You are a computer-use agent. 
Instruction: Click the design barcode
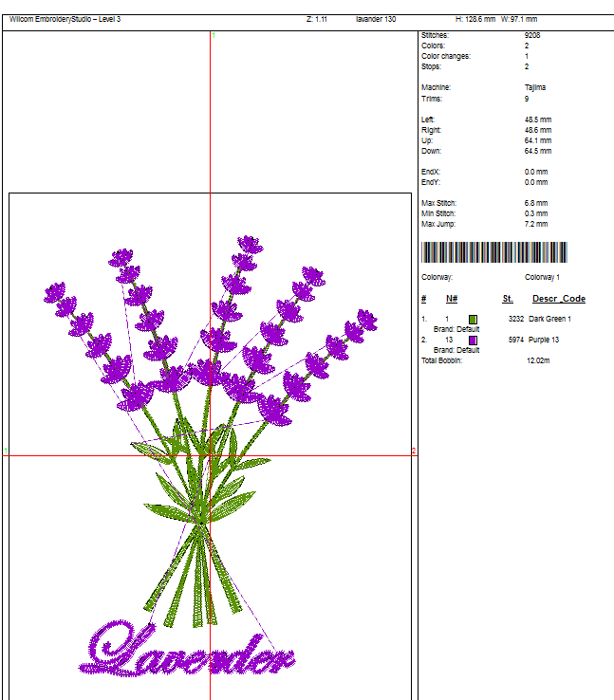coord(493,252)
